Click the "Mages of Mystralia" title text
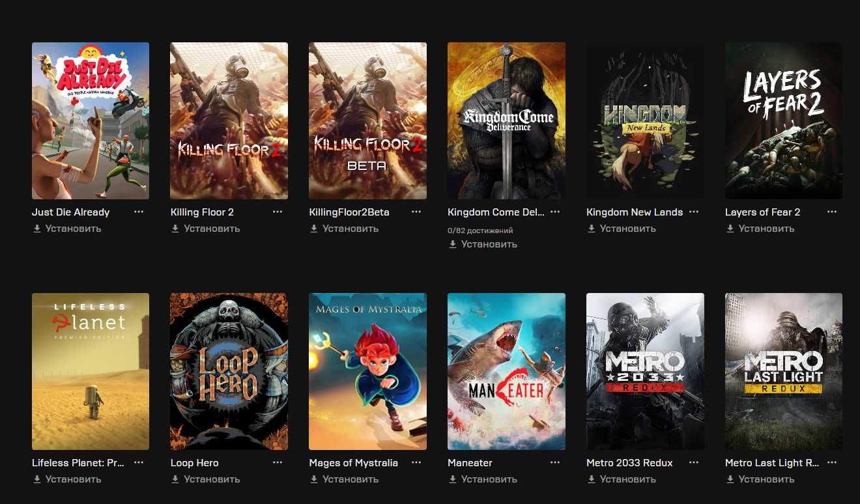This screenshot has height=504, width=860. 354,463
